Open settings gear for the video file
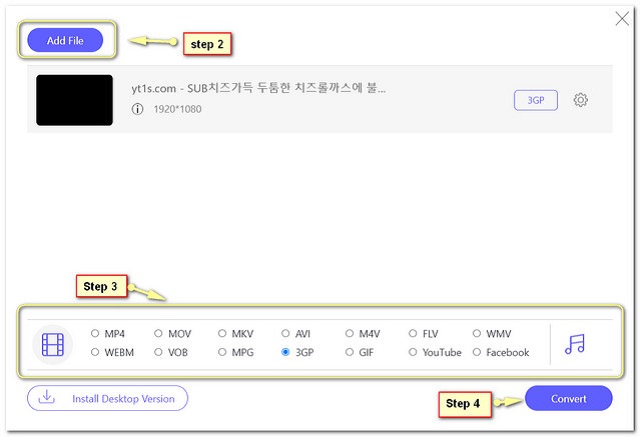 point(580,100)
